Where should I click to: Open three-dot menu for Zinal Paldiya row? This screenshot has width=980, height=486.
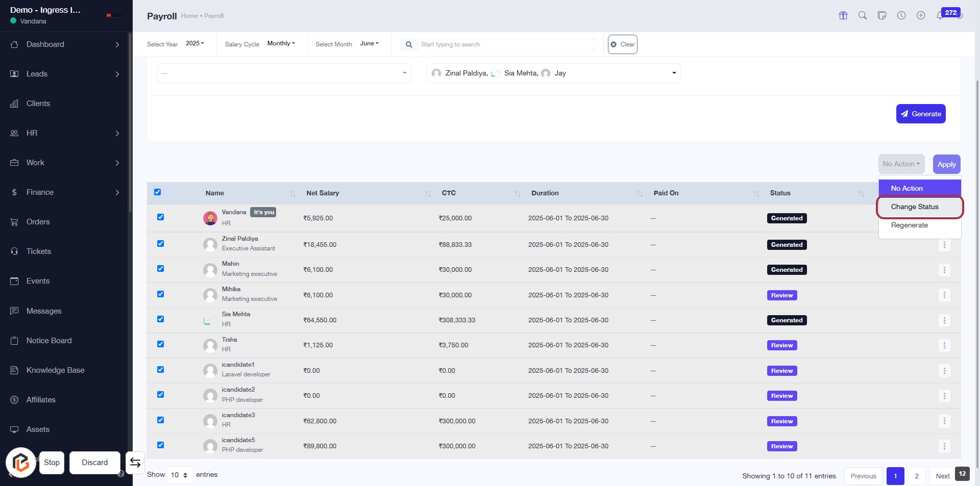point(944,245)
